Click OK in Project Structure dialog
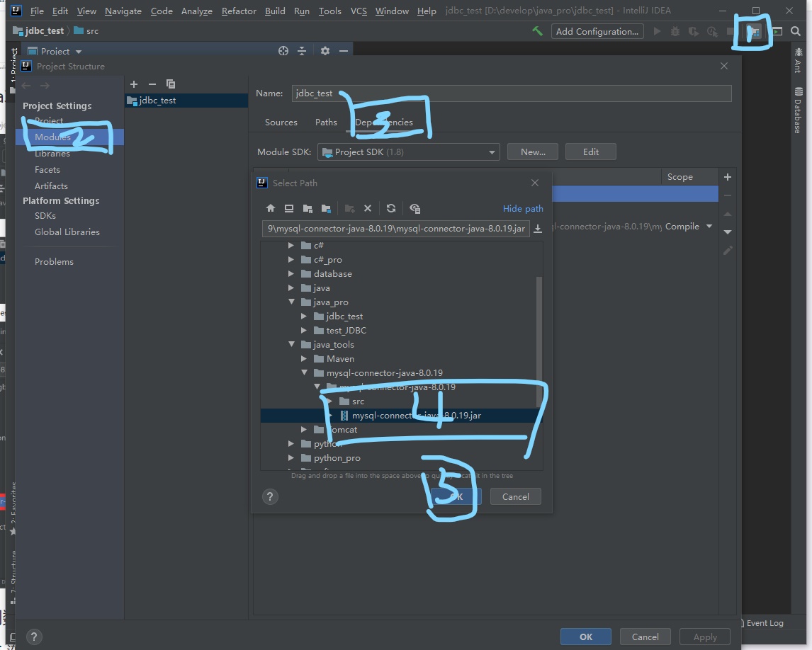This screenshot has width=812, height=650. pyautogui.click(x=586, y=637)
